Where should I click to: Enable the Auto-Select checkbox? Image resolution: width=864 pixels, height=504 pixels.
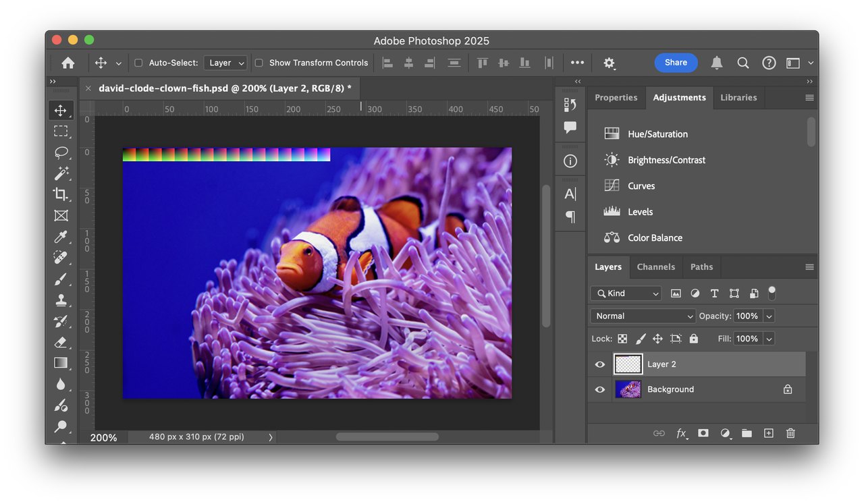pos(138,63)
